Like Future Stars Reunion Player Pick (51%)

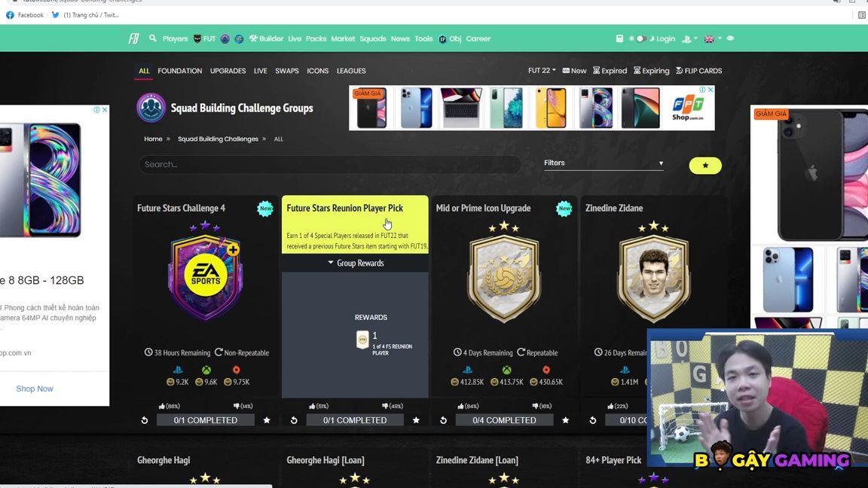click(x=319, y=406)
